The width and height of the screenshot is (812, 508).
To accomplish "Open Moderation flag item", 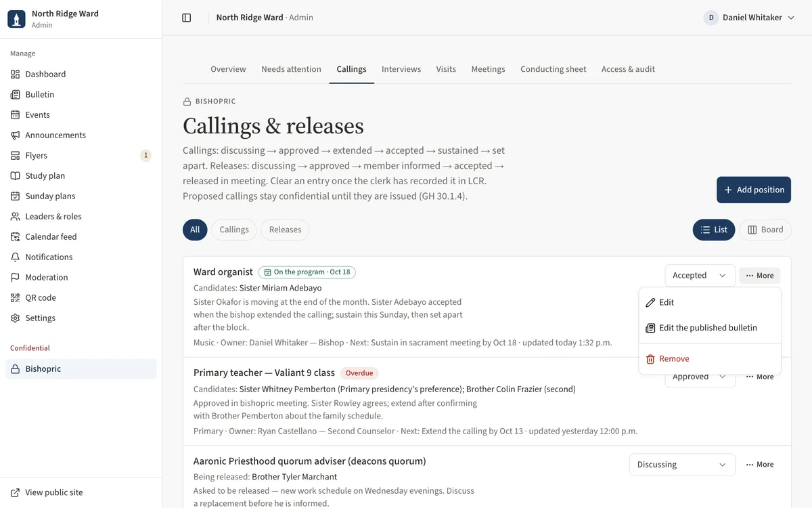I will 81,277.
